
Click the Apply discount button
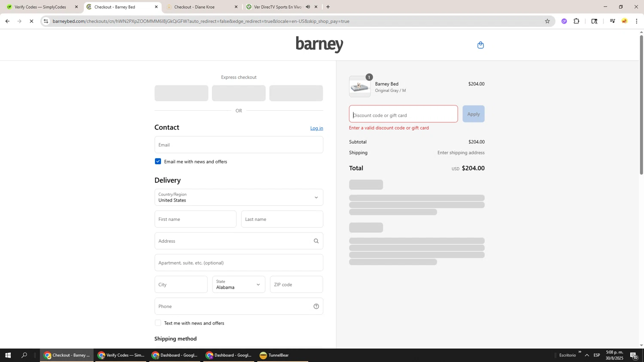[x=474, y=114]
